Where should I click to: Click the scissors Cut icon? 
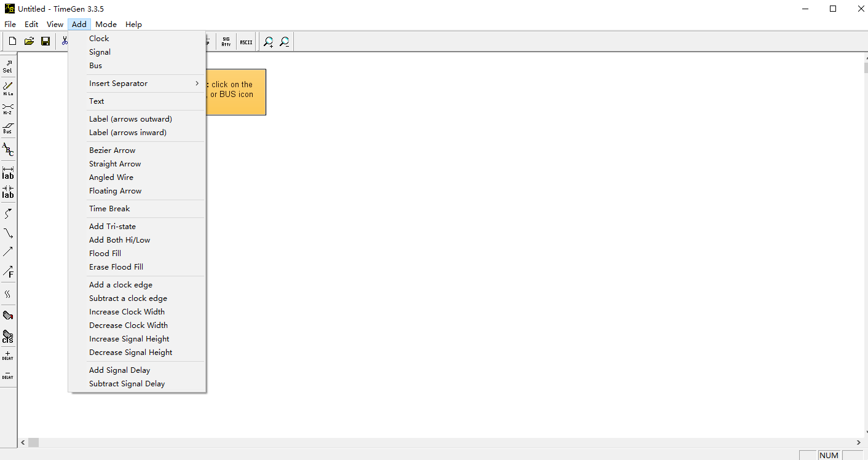[63, 41]
